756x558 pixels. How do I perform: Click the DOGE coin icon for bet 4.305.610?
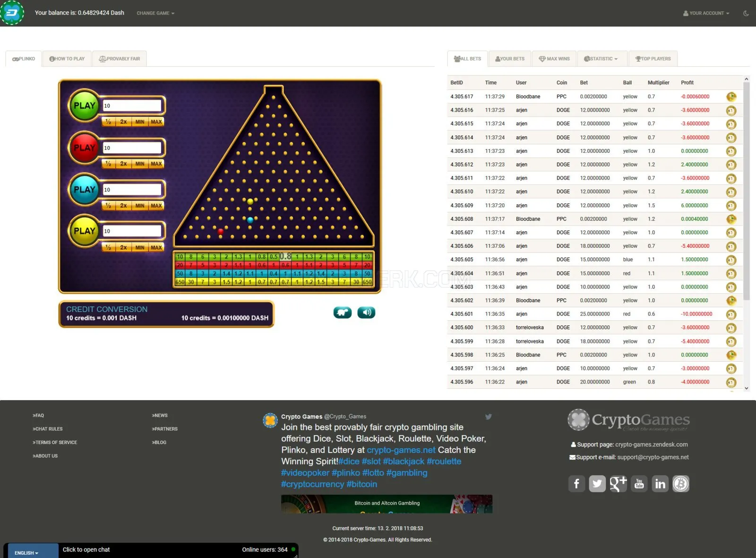[x=731, y=192]
